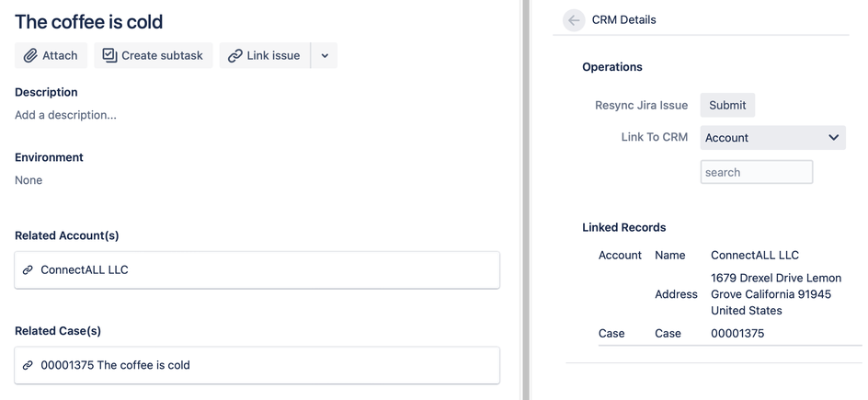This screenshot has height=400, width=868.
Task: Click 'Add a description...' placeholder
Action: tap(65, 115)
